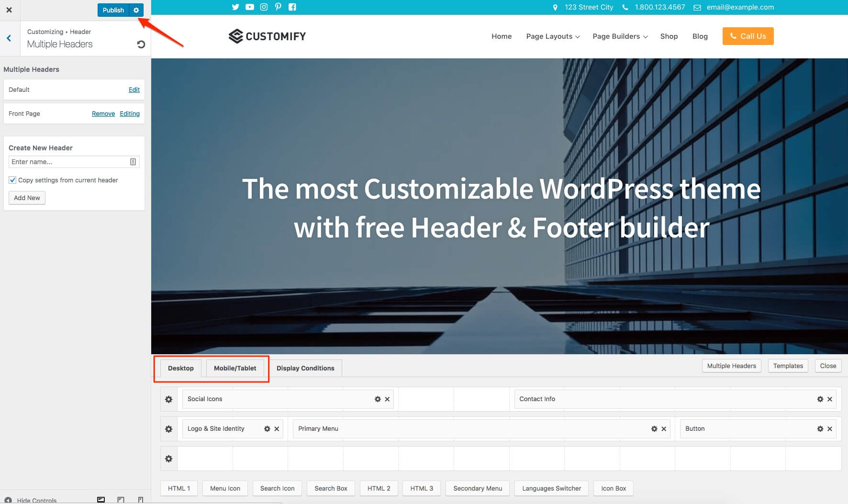Image resolution: width=848 pixels, height=504 pixels.
Task: Select the HTML 2 builder item
Action: (379, 488)
